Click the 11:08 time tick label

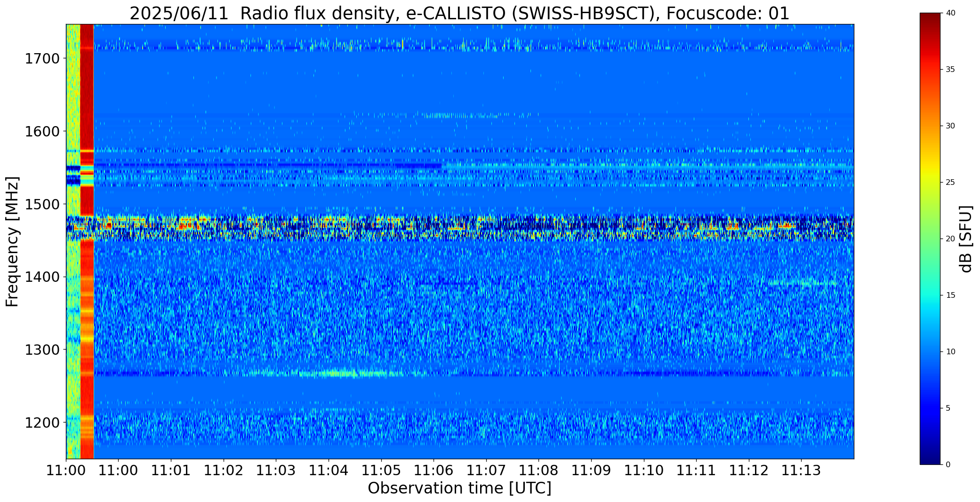(x=538, y=470)
